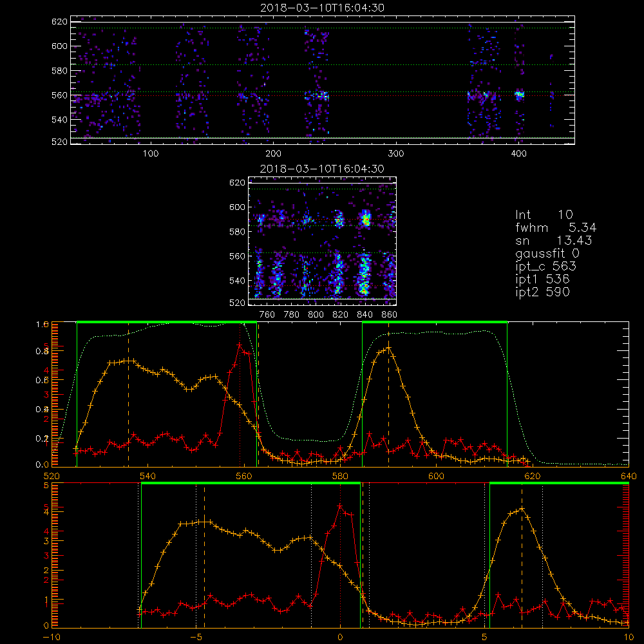The width and height of the screenshot is (644, 644).
Task: Click the thick green bar spanning 526–562 in profile plot
Action: tap(167, 323)
